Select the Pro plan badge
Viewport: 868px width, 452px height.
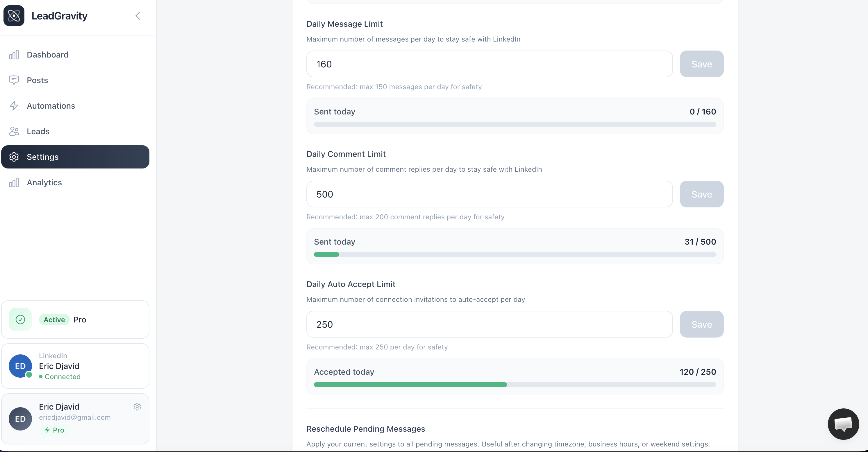[54, 430]
